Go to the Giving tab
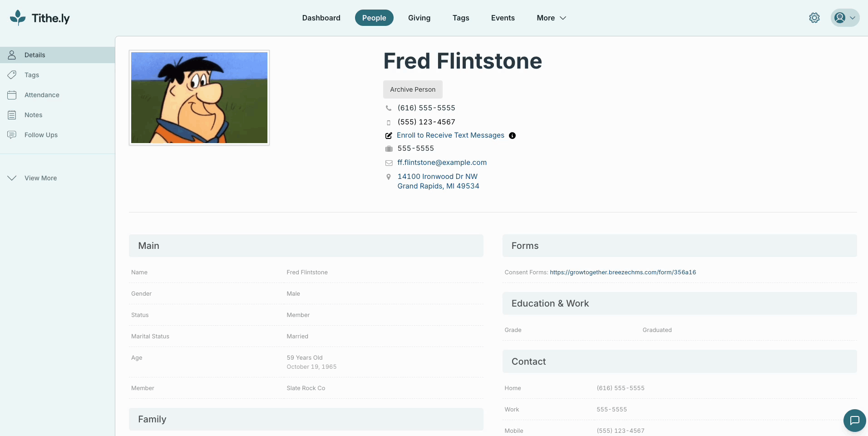 coord(419,18)
